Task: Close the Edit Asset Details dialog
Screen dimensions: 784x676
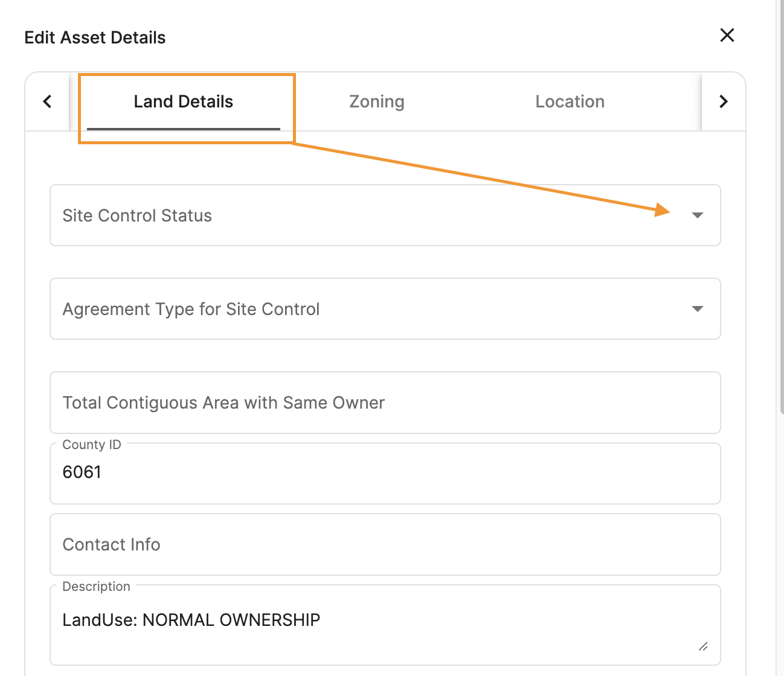Action: [x=727, y=36]
